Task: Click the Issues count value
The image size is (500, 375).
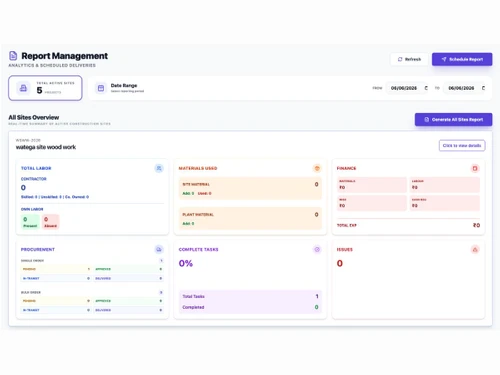Action: [340, 263]
